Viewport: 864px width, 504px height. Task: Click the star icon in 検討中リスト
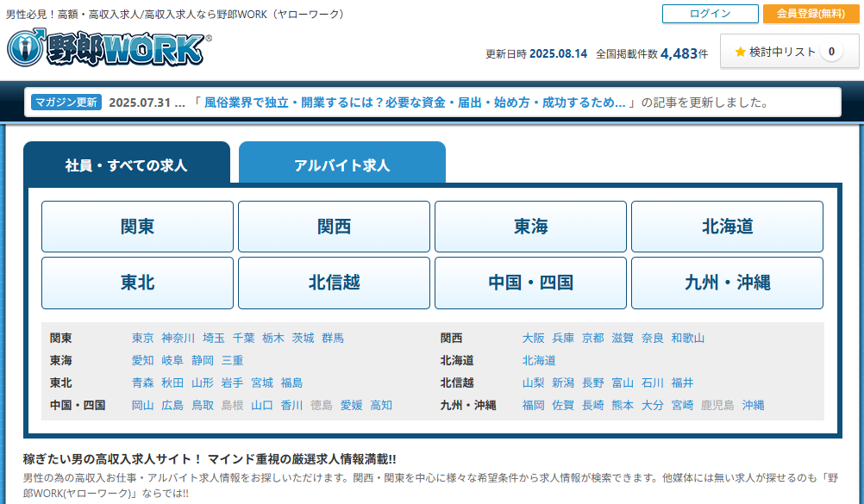tap(740, 52)
